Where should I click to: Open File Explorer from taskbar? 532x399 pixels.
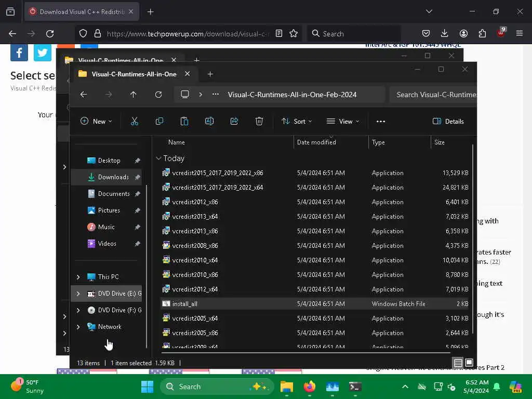pyautogui.click(x=287, y=387)
